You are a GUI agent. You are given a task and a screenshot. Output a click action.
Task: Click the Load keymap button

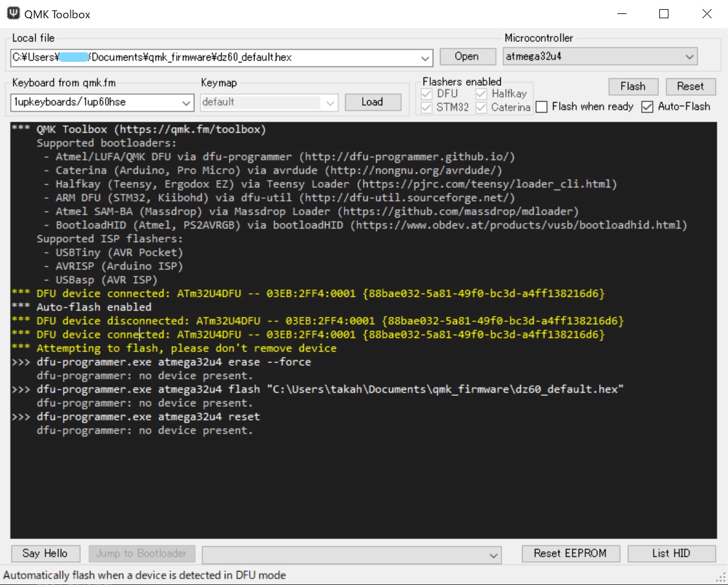coord(373,102)
